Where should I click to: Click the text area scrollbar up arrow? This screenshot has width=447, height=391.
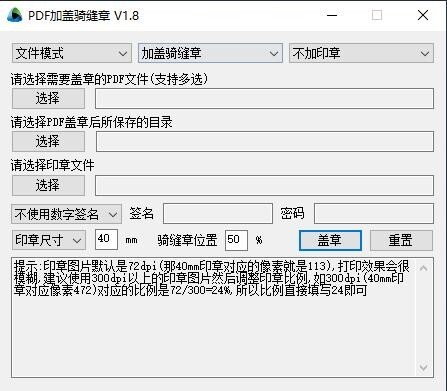pos(424,268)
